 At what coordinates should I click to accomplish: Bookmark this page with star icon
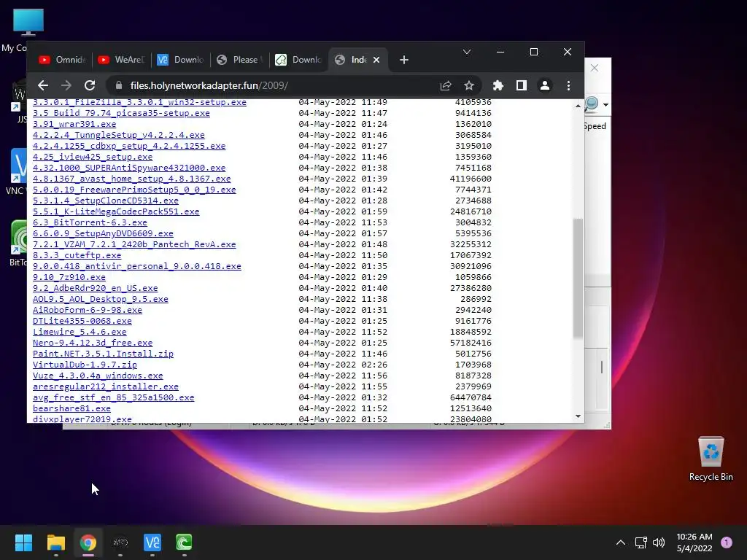coord(469,86)
